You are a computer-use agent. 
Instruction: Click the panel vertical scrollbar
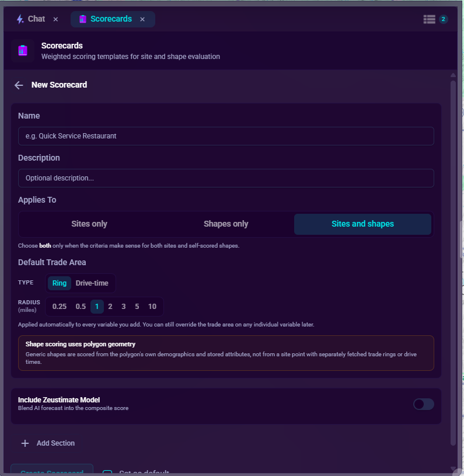tap(453, 263)
